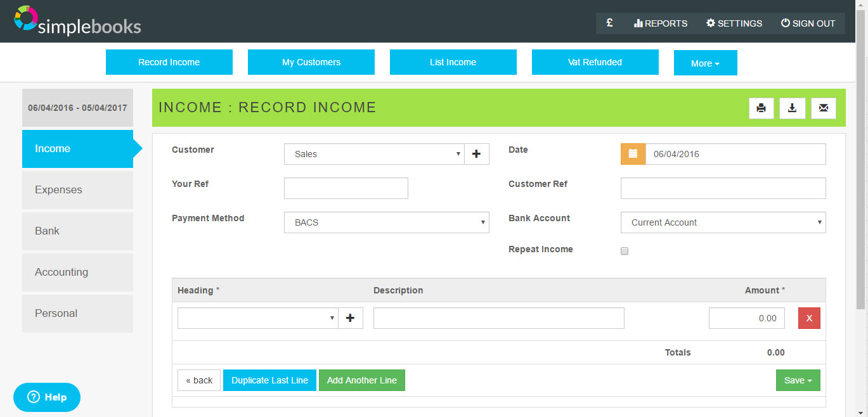Click the print icon in the header
Image resolution: width=868 pixels, height=417 pixels.
click(x=761, y=108)
